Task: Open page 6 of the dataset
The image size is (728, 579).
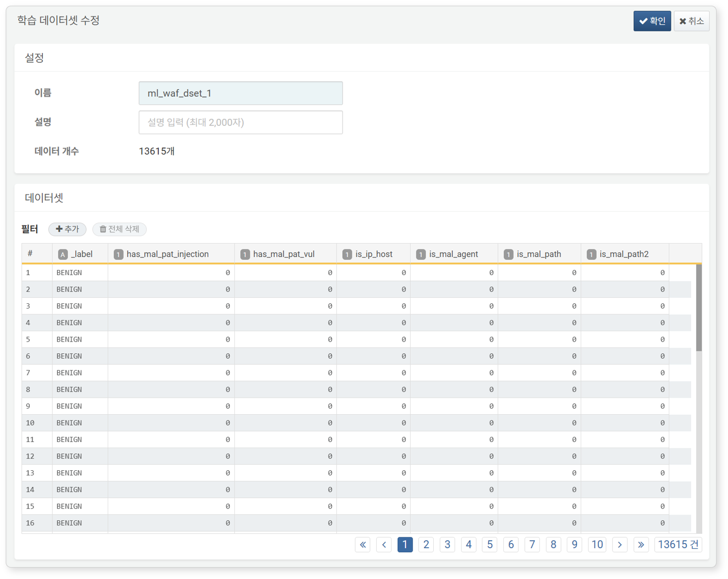Action: 511,544
